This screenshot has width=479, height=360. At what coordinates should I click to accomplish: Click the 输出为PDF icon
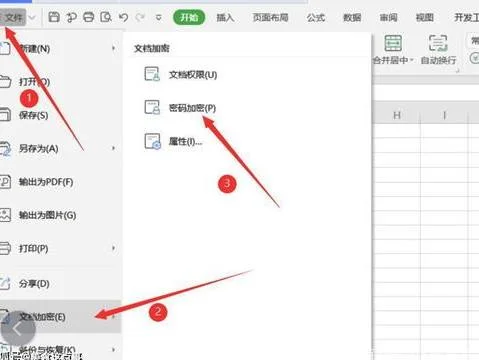(x=5, y=182)
